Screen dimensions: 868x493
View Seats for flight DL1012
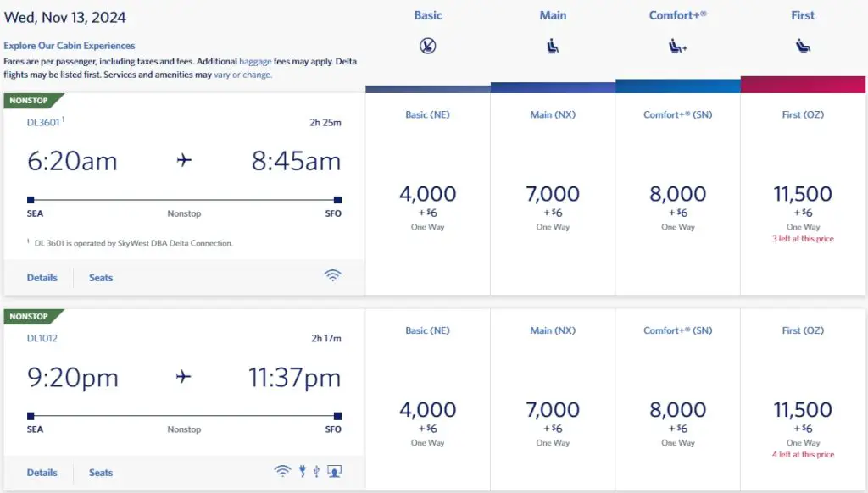pyautogui.click(x=101, y=473)
